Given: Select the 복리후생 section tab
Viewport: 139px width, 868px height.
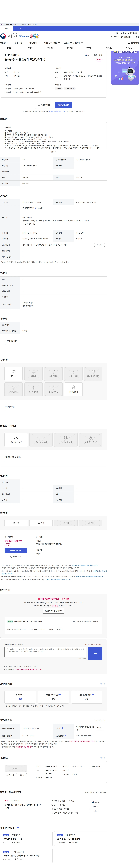Looking at the screenshot, I should pos(69,48).
